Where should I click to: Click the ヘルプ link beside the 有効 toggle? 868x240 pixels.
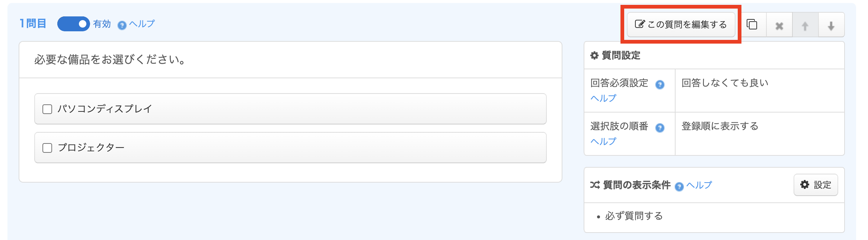point(142,24)
